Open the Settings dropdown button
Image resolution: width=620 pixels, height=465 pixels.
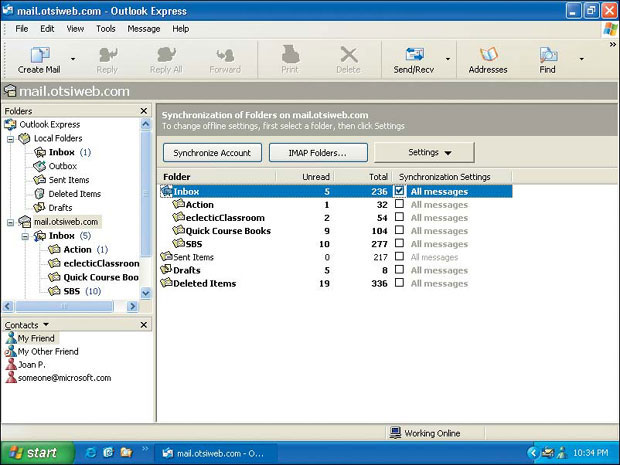(x=424, y=153)
